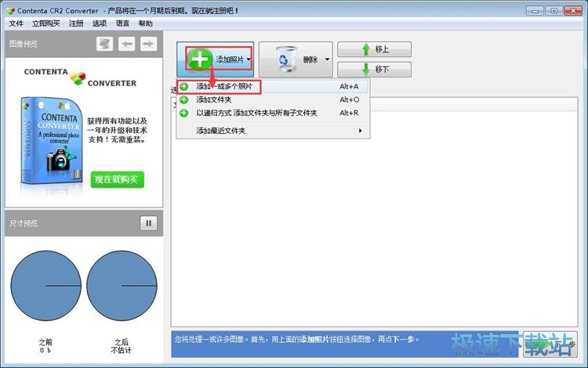Click the 不估计 label under 之后
Viewport: 588px width, 368px height.
[121, 351]
